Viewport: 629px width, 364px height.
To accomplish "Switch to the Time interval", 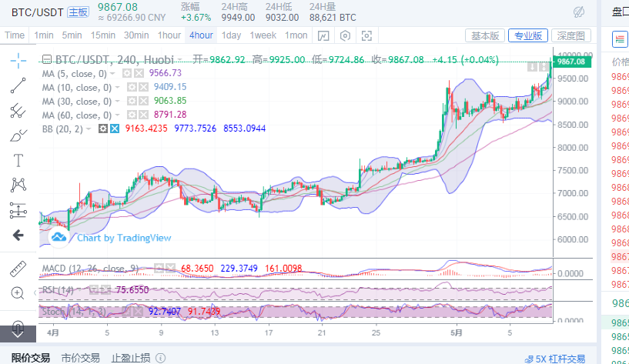I will click(x=15, y=35).
